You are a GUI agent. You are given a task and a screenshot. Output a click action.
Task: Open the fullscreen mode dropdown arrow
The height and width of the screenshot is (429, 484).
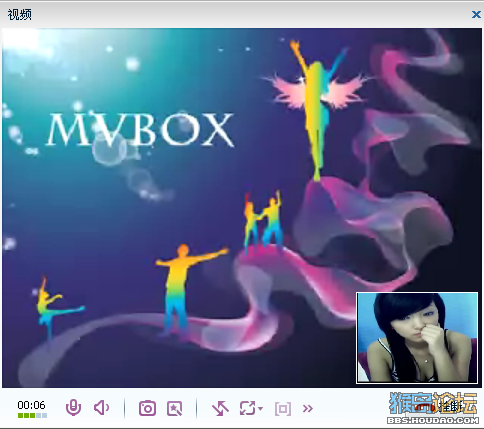pos(260,408)
